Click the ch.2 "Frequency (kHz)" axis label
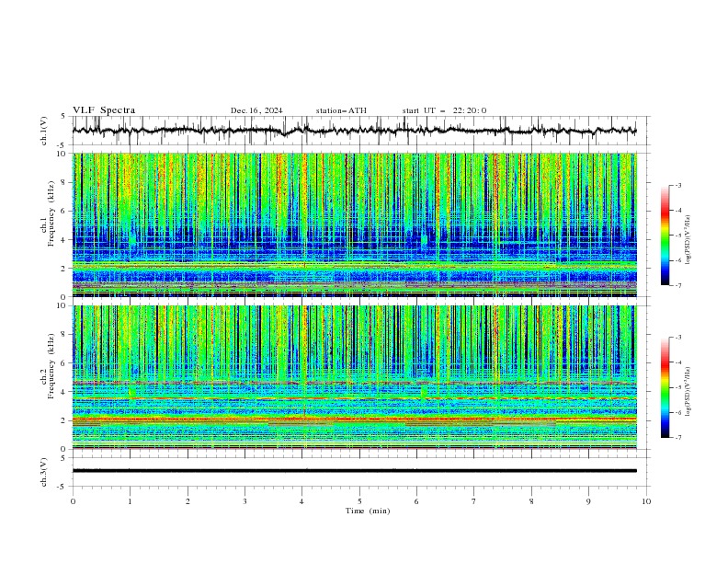728x563 pixels. pos(51,366)
